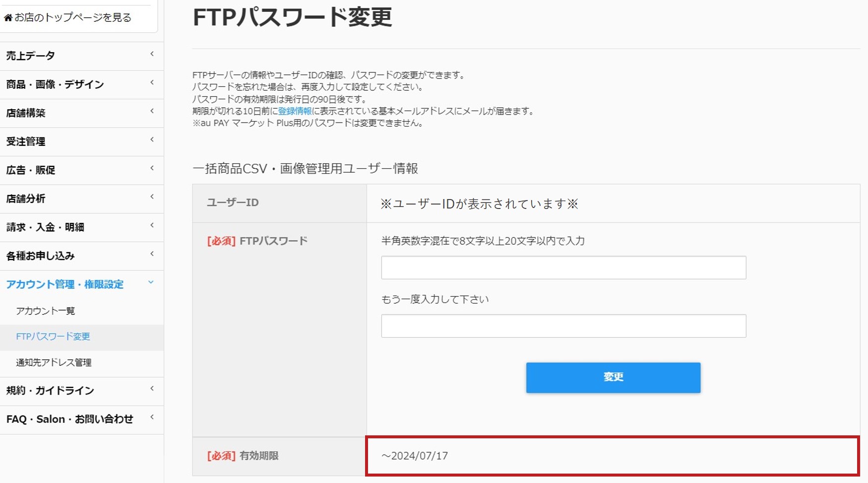Collapse the アカウント管理・権限設定 chevron
This screenshot has width=868, height=483.
[151, 282]
